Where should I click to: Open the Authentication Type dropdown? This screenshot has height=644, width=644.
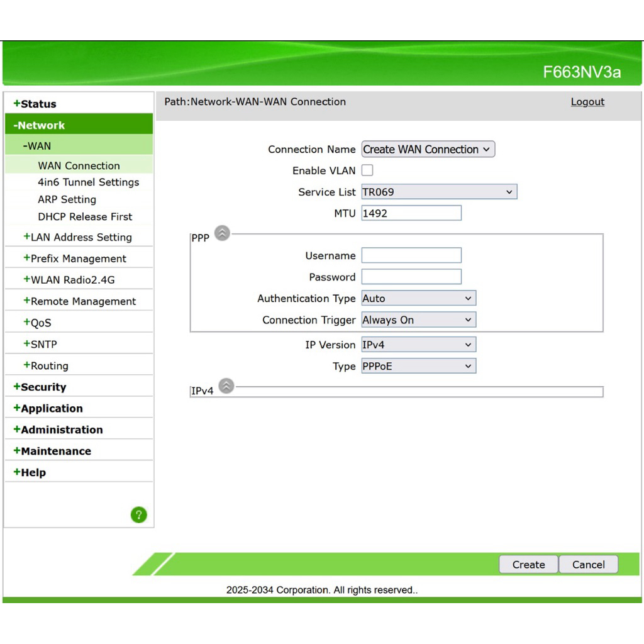point(418,298)
